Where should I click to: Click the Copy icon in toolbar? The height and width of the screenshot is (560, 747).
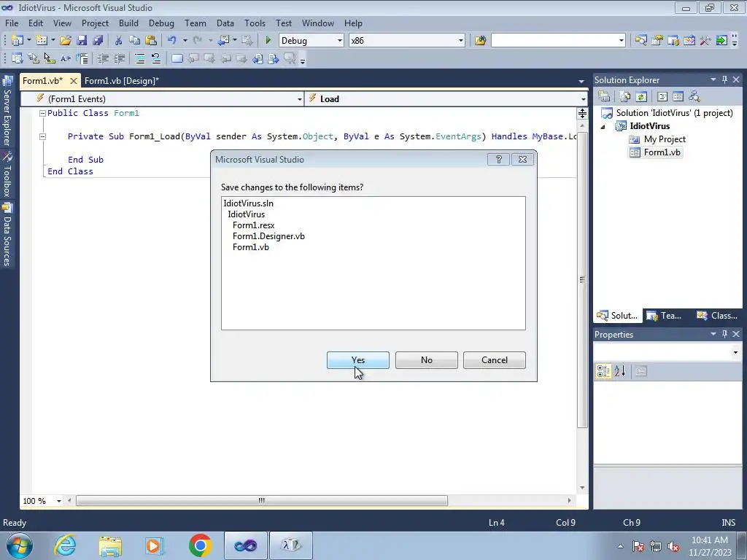pyautogui.click(x=134, y=41)
